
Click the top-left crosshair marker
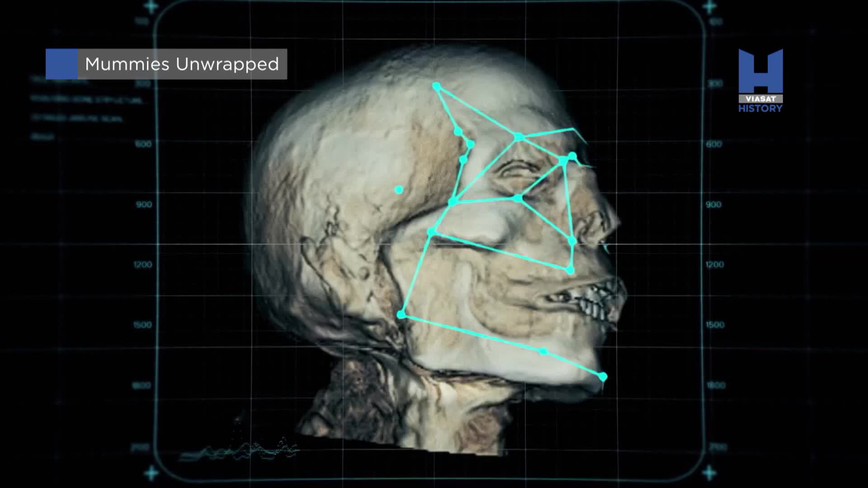[151, 7]
